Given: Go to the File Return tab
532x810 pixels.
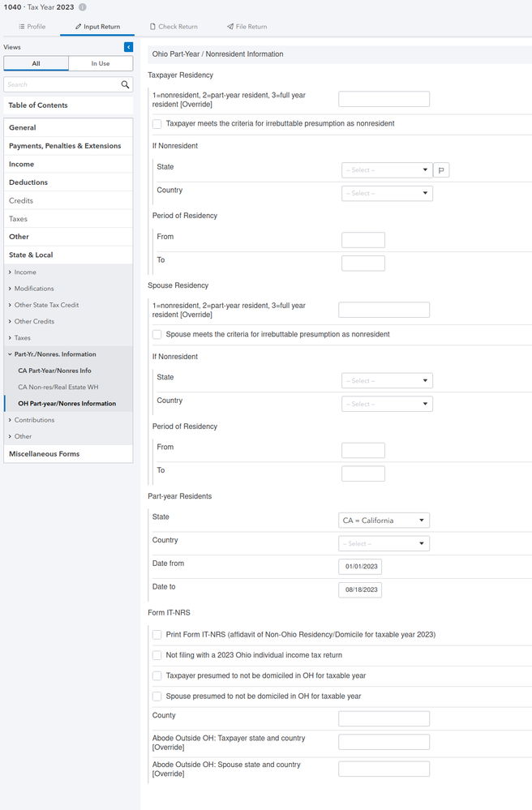Looking at the screenshot, I should point(247,26).
